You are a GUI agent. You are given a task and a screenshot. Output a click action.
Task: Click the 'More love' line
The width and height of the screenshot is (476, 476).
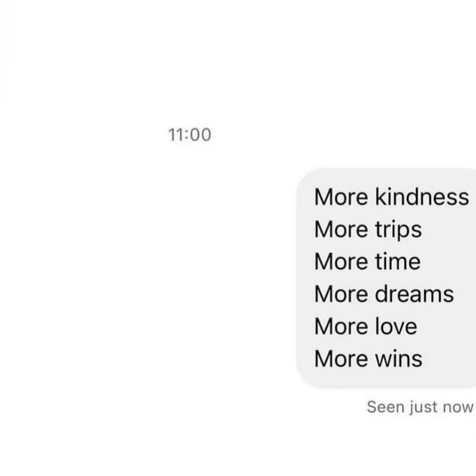point(366,326)
